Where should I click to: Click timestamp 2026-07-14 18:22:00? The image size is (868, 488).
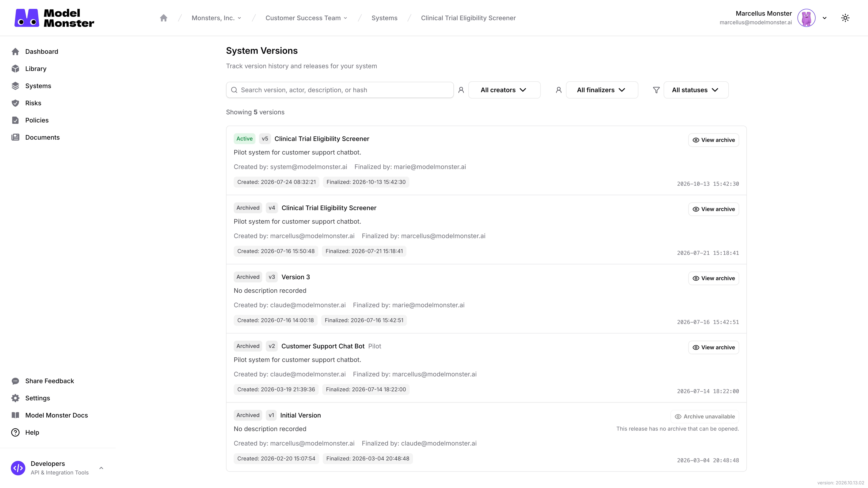pyautogui.click(x=708, y=391)
